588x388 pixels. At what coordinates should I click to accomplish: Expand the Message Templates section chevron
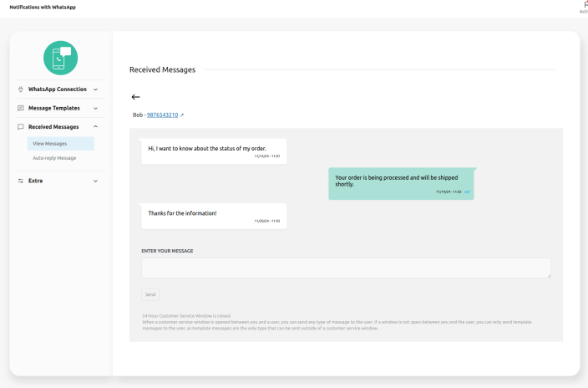(x=95, y=108)
